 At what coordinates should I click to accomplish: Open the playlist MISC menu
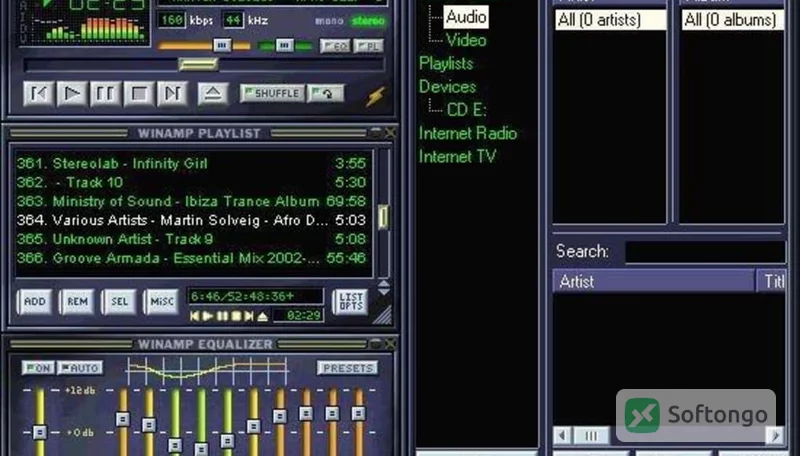click(x=162, y=301)
